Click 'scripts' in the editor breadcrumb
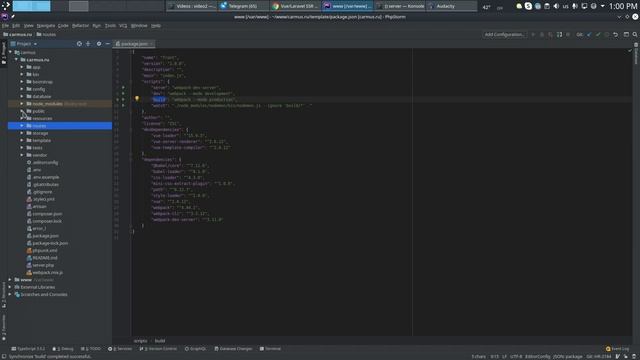Image resolution: width=640 pixels, height=360 pixels. click(x=140, y=341)
